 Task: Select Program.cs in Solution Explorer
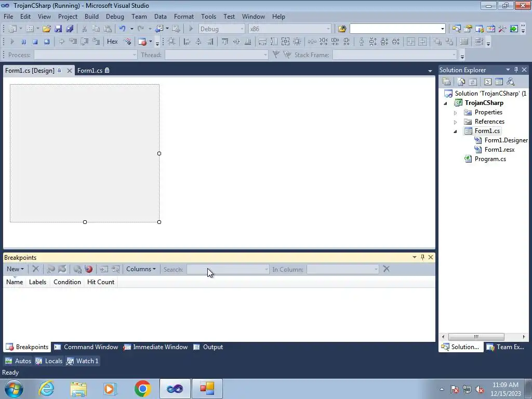[490, 159]
